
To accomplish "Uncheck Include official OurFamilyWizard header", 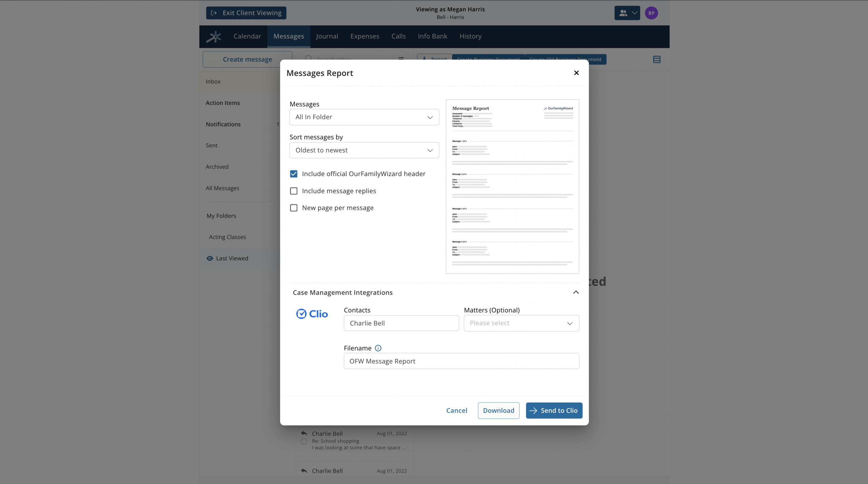I will tap(294, 174).
